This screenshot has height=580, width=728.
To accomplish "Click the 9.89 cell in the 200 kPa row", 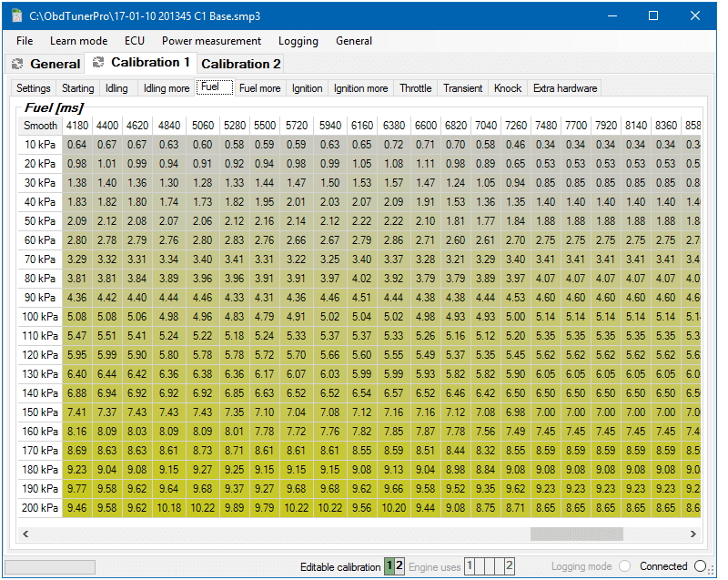I will pos(235,507).
